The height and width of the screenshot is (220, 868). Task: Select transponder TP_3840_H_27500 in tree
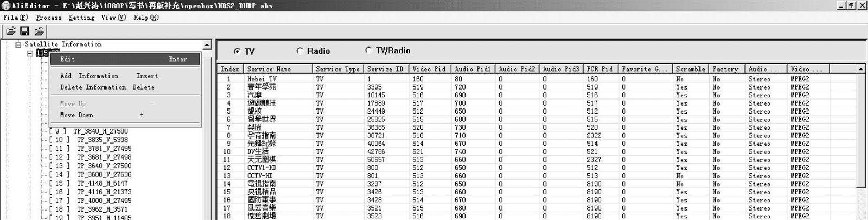[x=100, y=131]
